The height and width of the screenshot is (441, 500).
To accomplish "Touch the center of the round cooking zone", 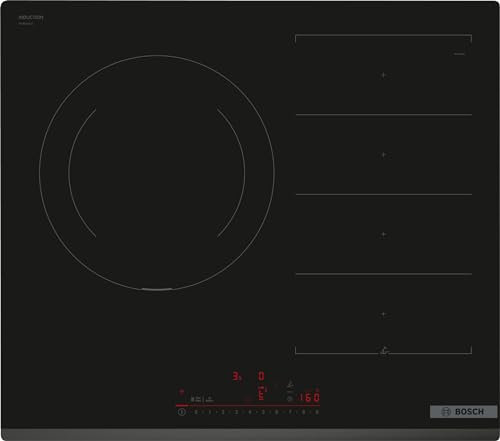I will [157, 172].
